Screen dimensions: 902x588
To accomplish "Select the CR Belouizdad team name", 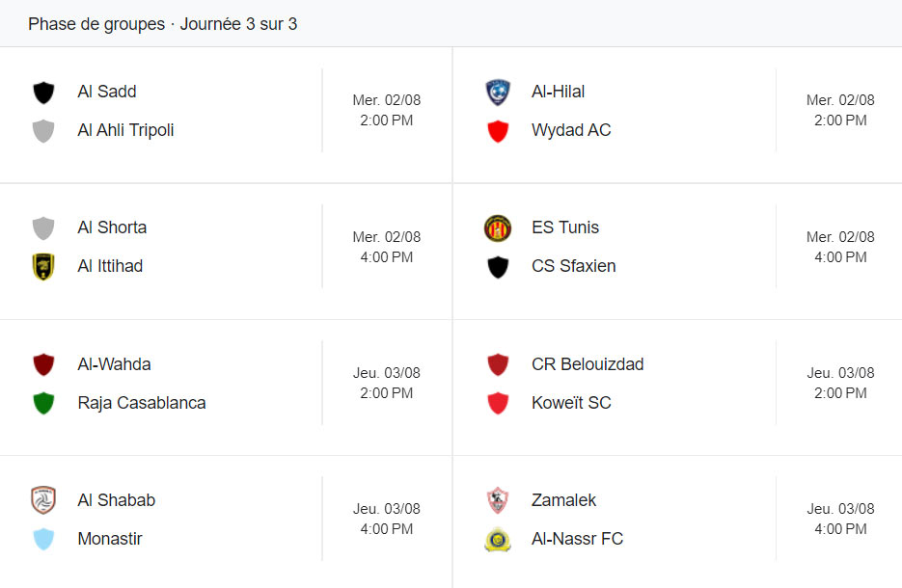I will (588, 364).
